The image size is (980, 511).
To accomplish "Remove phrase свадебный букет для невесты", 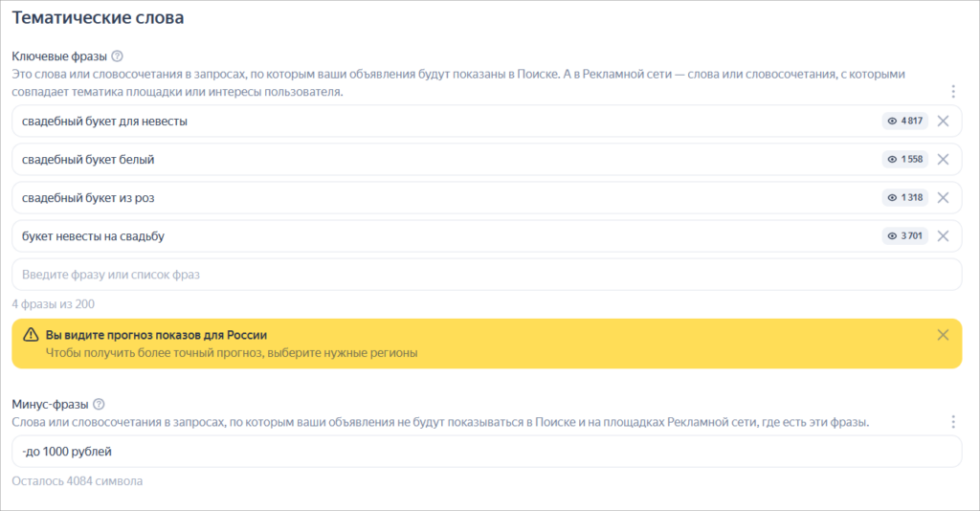I will click(943, 122).
